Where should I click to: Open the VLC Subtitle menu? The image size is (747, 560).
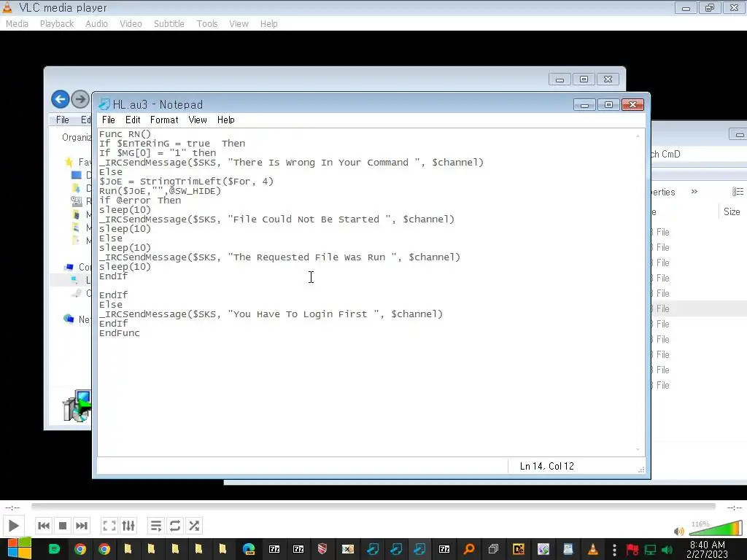pos(169,24)
